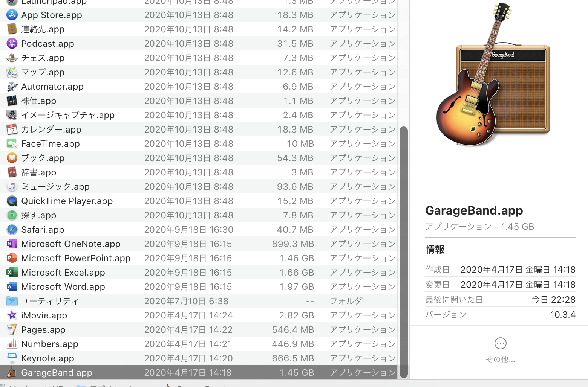Select the 連絡先 (Contacts) app icon

pos(12,29)
